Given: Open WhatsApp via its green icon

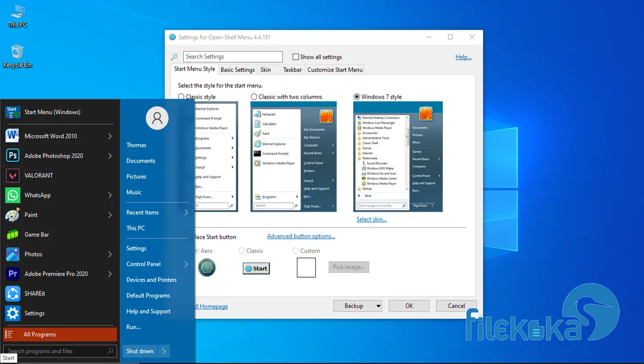Looking at the screenshot, I should (12, 195).
